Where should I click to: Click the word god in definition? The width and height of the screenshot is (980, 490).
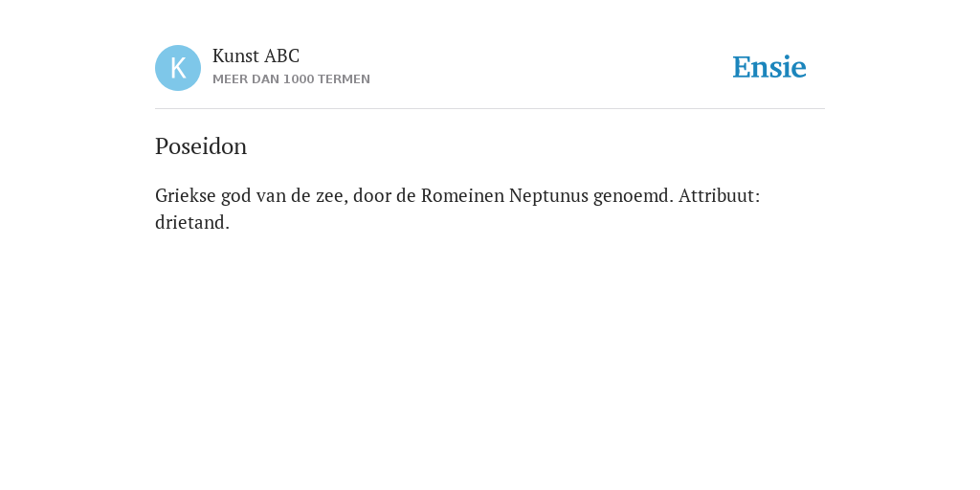(234, 196)
